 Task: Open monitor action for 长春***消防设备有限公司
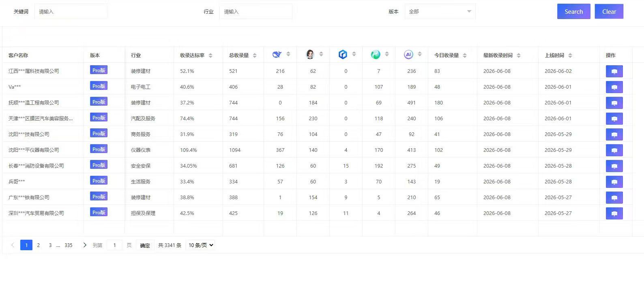tap(614, 166)
